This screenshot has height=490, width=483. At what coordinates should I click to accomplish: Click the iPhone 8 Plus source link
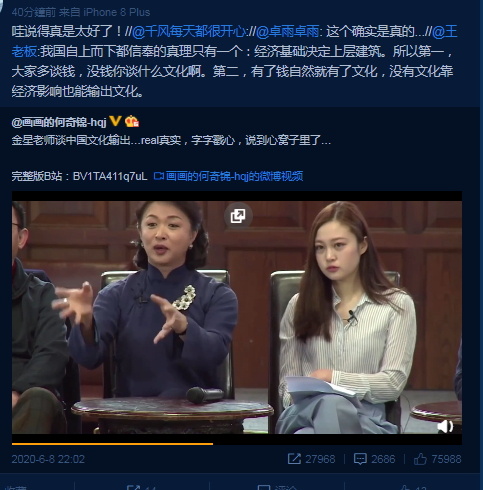117,12
